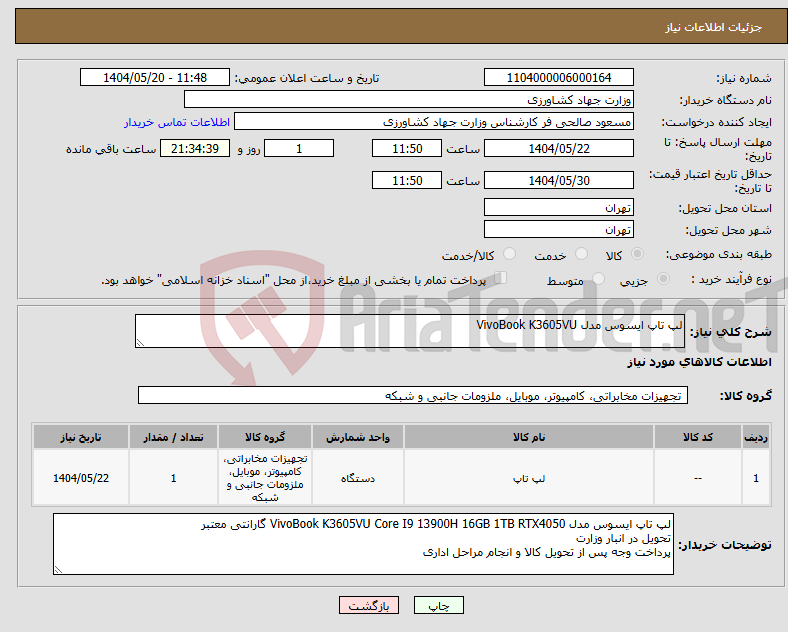Select the کالا radio button
Viewport: 788px width, 632px height.
[x=637, y=254]
